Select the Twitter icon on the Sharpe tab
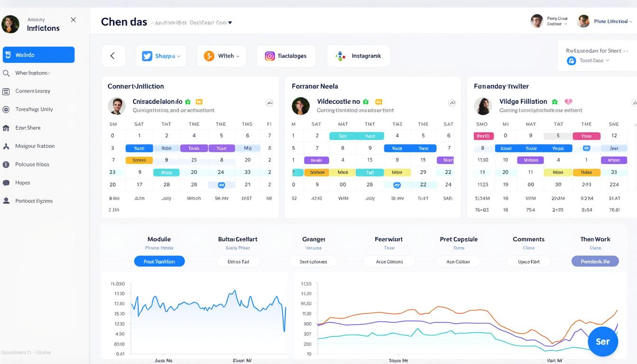 pos(147,55)
